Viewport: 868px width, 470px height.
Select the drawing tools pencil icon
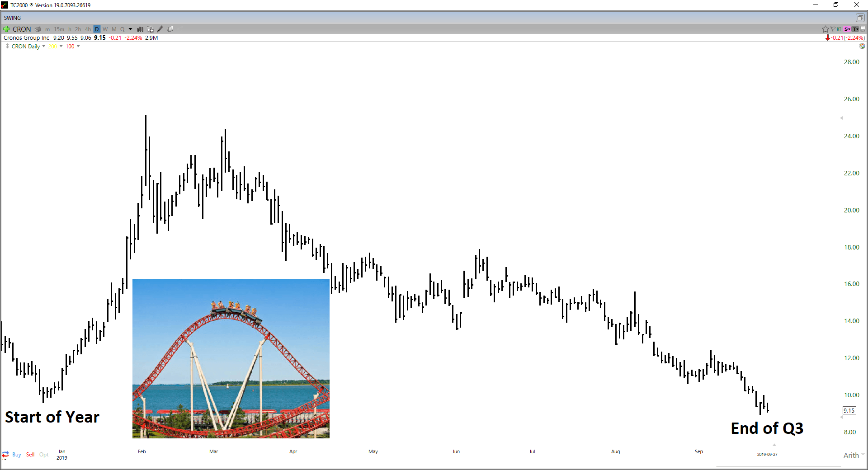(x=160, y=29)
